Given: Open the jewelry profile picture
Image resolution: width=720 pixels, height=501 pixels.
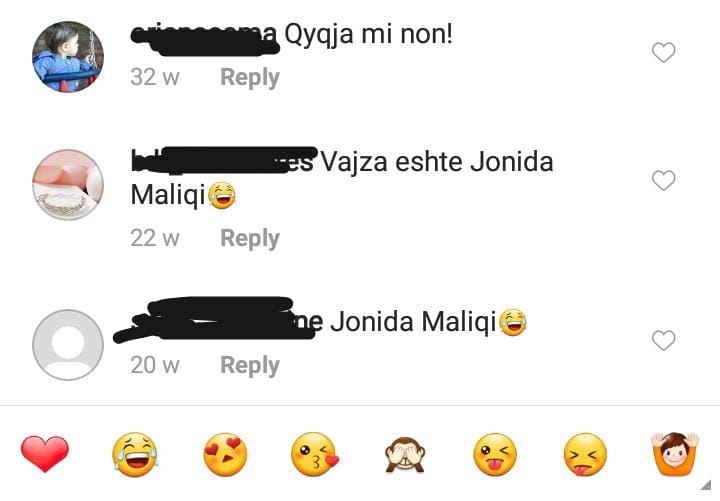Looking at the screenshot, I should (68, 185).
